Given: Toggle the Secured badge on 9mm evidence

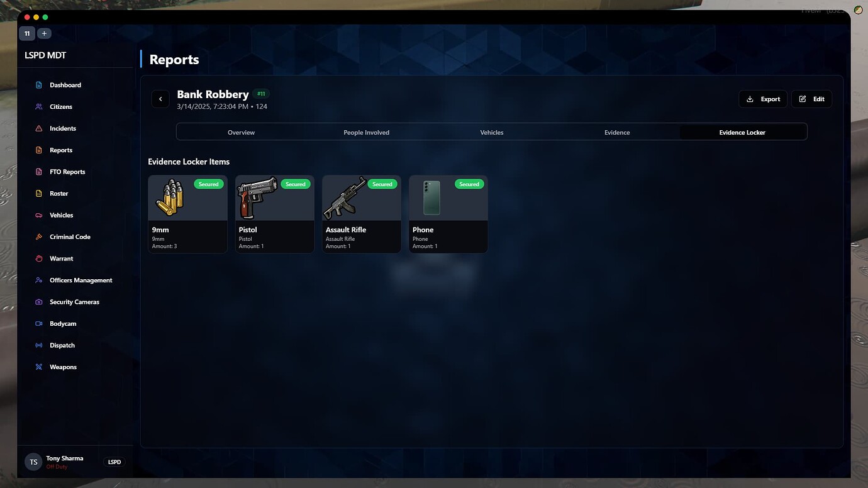Looking at the screenshot, I should coord(208,184).
